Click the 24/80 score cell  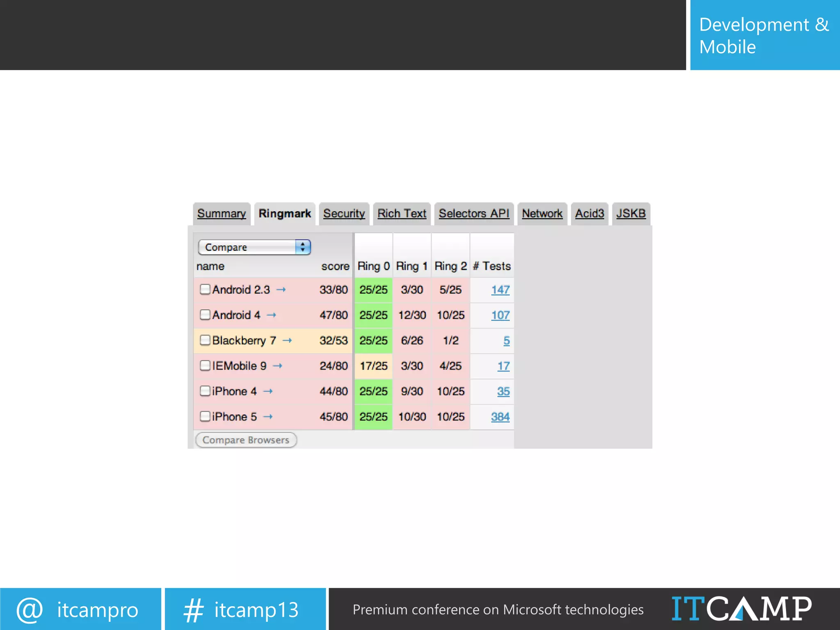[x=334, y=366]
